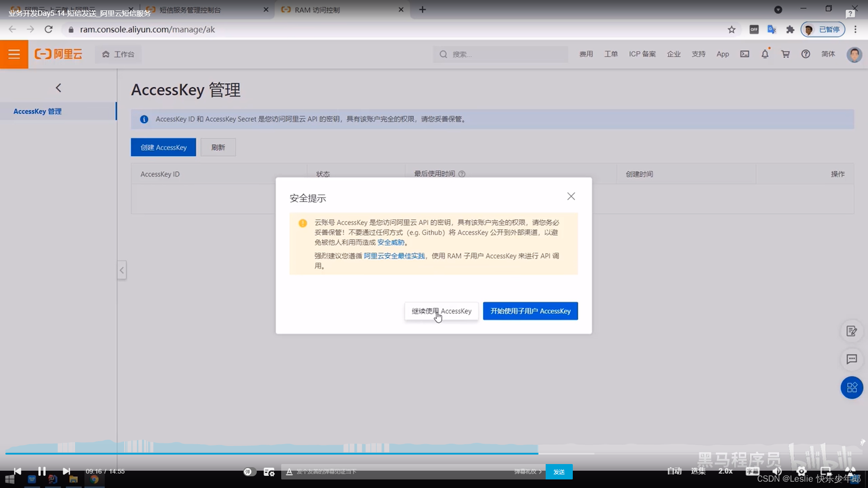Open the blue apps floating button
The height and width of the screenshot is (488, 868).
pos(852,388)
